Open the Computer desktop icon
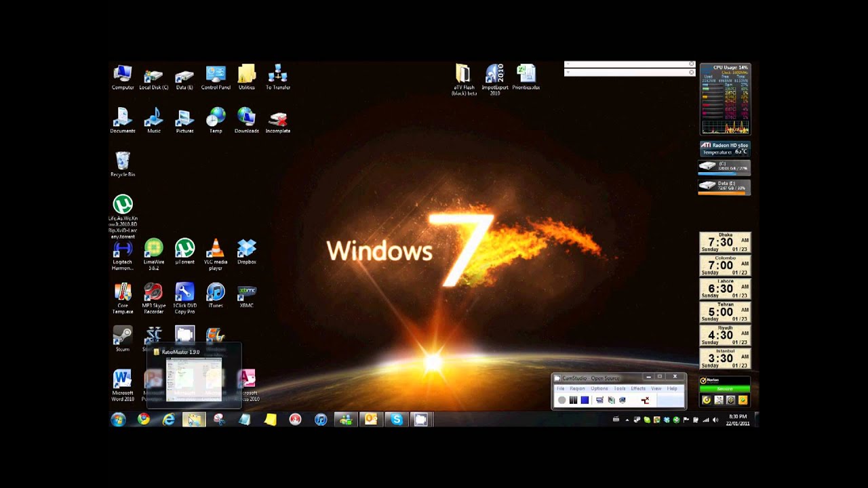868x488 pixels. point(123,78)
